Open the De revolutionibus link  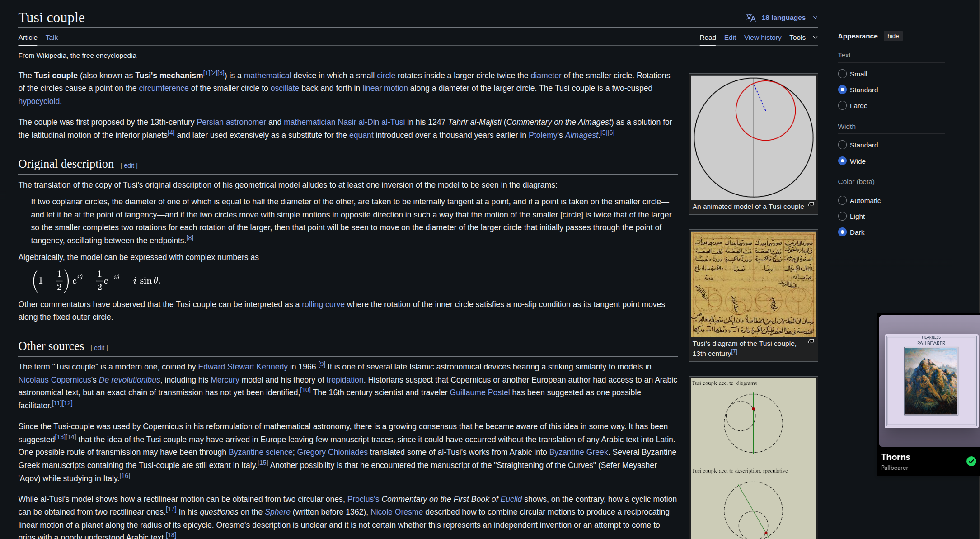point(129,380)
